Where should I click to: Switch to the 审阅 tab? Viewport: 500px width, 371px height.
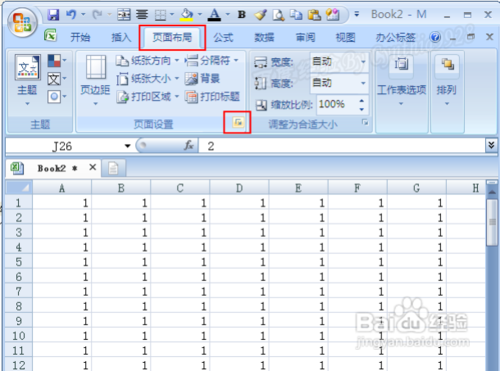[x=305, y=37]
